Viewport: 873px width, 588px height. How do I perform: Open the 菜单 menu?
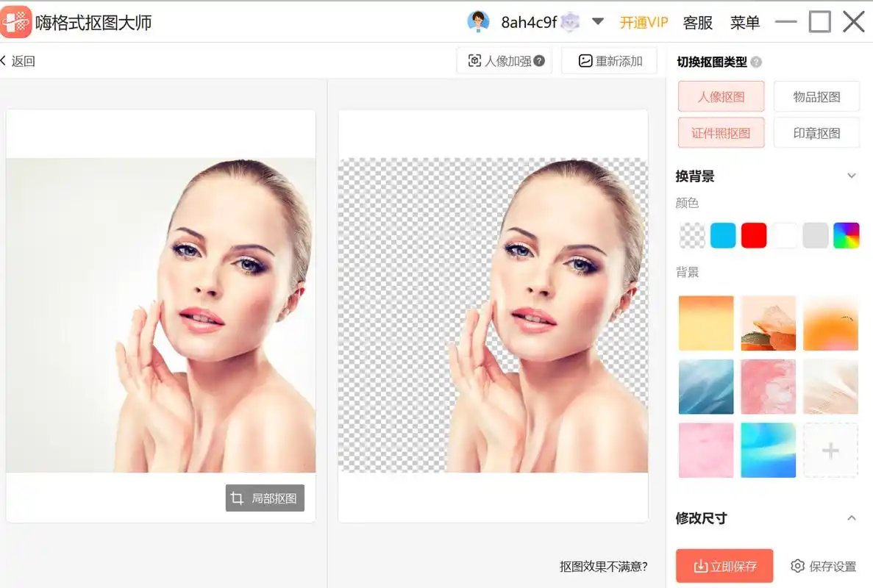(x=745, y=22)
